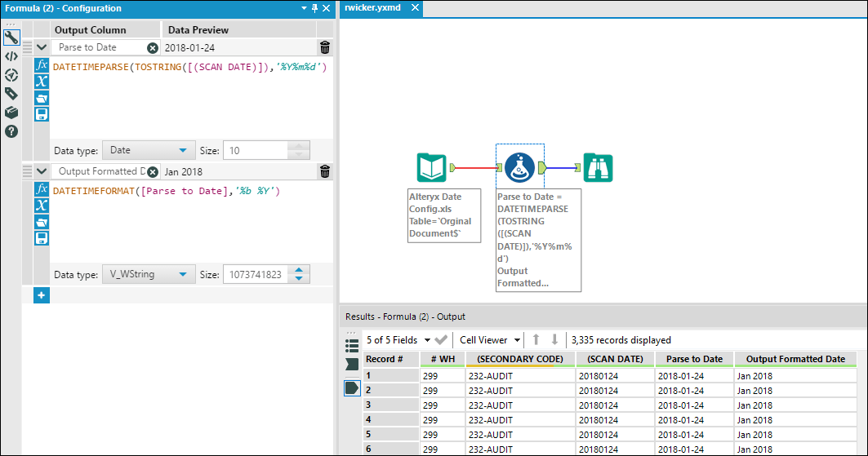Select the Browse tool on canvas
This screenshot has height=456, width=868.
pos(598,168)
